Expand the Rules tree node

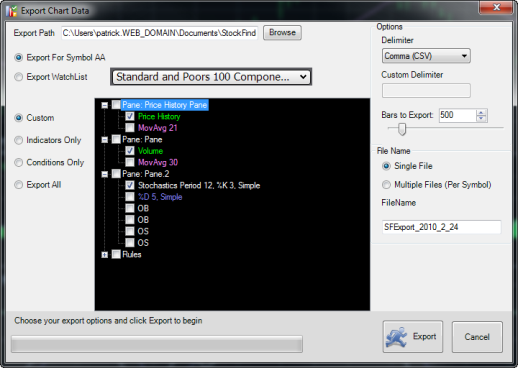coord(105,255)
